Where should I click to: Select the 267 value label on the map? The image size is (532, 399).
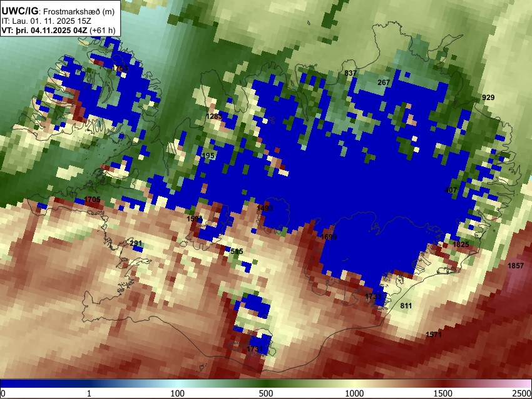(384, 83)
